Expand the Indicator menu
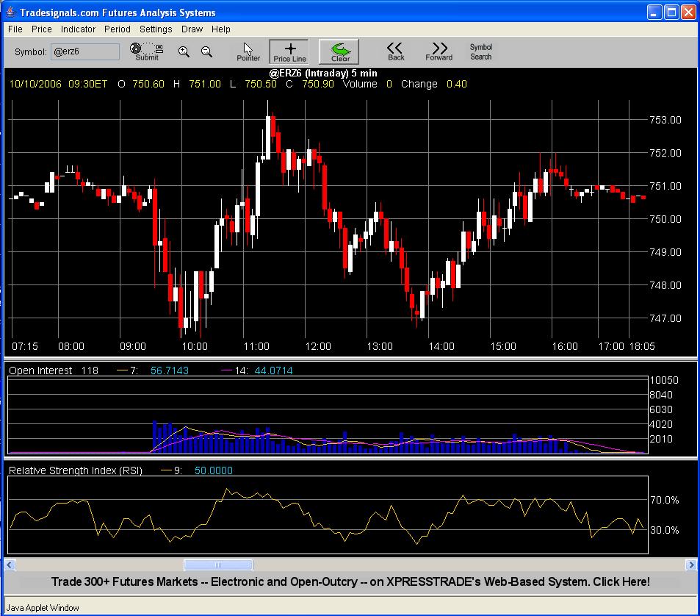 (78, 29)
